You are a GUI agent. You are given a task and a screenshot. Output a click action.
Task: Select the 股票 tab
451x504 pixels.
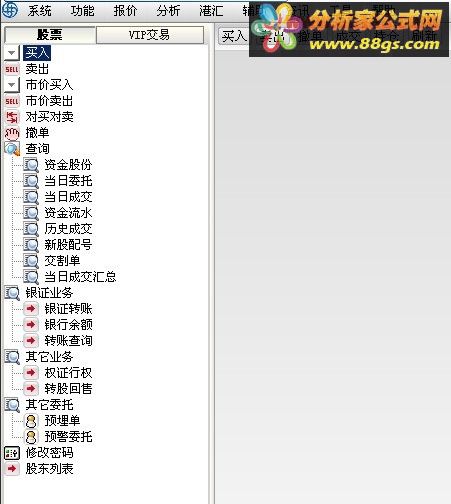[50, 35]
